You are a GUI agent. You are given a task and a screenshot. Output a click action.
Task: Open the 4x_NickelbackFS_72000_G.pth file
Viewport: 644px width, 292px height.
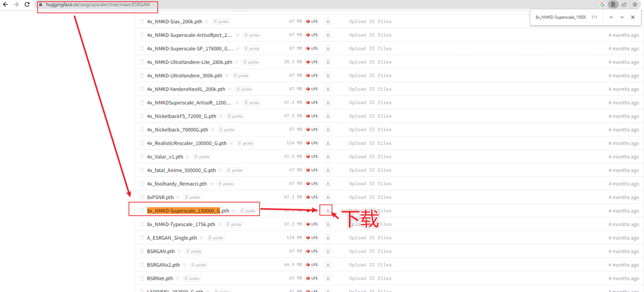tap(181, 116)
